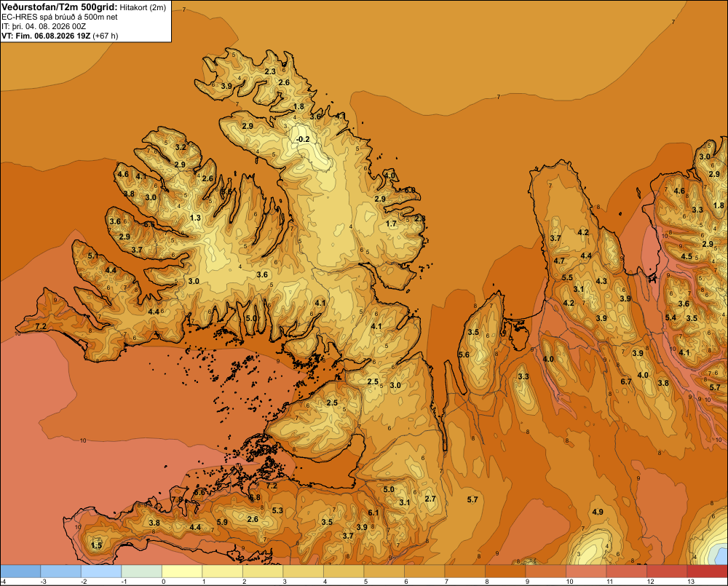Click the 10 contour label in the southwest sea

point(83,440)
